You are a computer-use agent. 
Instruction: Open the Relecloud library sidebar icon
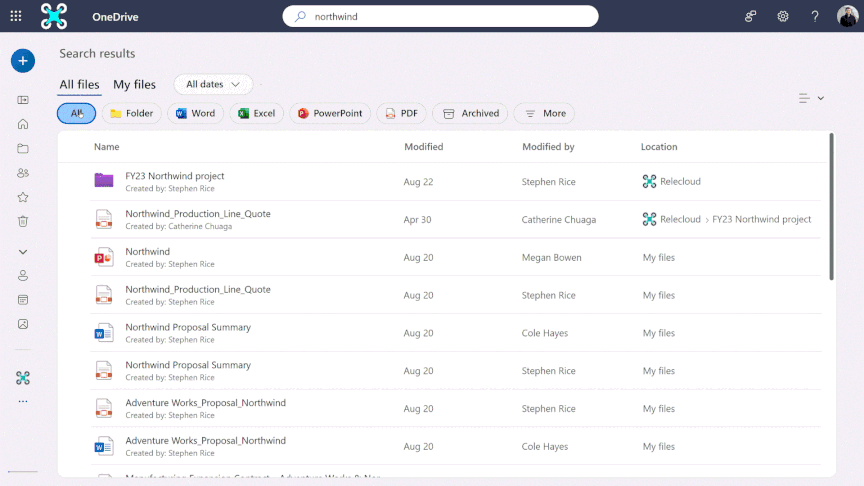pyautogui.click(x=23, y=377)
